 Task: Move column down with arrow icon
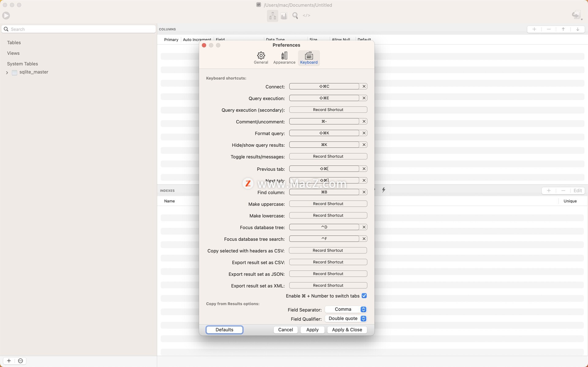pyautogui.click(x=578, y=29)
